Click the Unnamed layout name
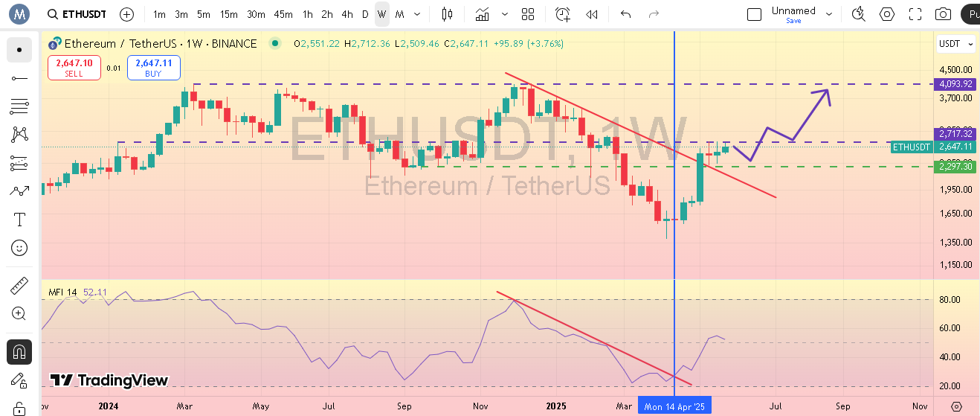The width and height of the screenshot is (980, 416). (793, 10)
